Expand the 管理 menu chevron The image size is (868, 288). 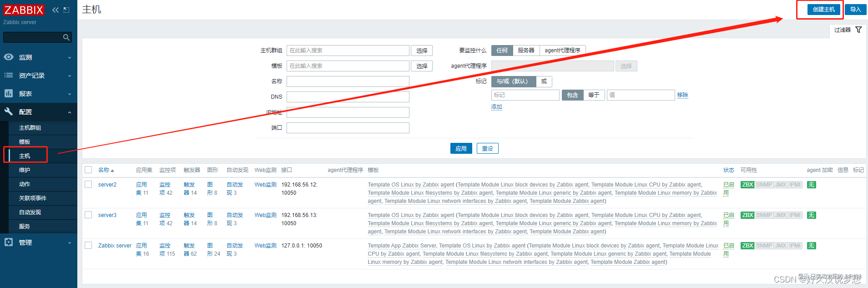point(70,243)
